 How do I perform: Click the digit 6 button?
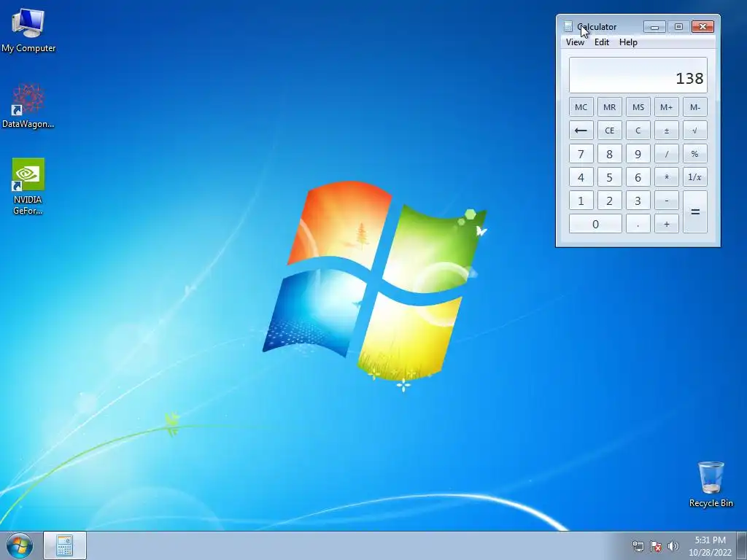[638, 177]
